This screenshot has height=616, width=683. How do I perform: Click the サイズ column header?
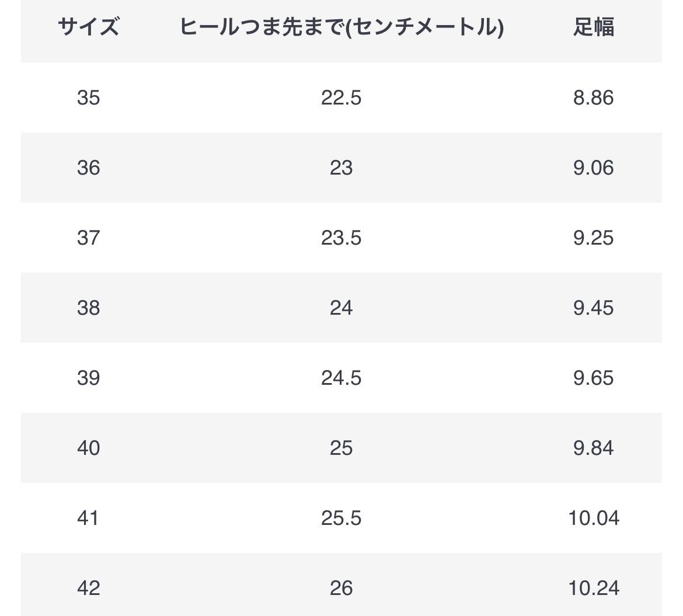pyautogui.click(x=88, y=27)
